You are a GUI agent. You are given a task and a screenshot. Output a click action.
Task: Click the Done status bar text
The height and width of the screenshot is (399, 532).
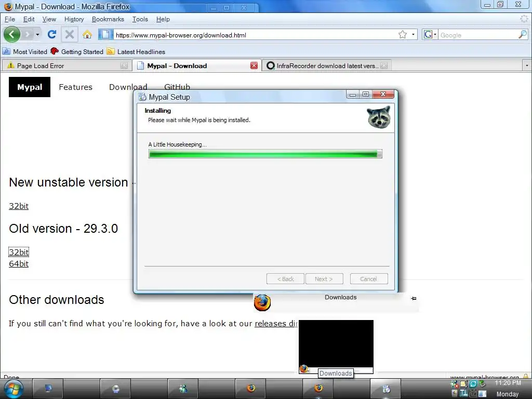(x=11, y=377)
